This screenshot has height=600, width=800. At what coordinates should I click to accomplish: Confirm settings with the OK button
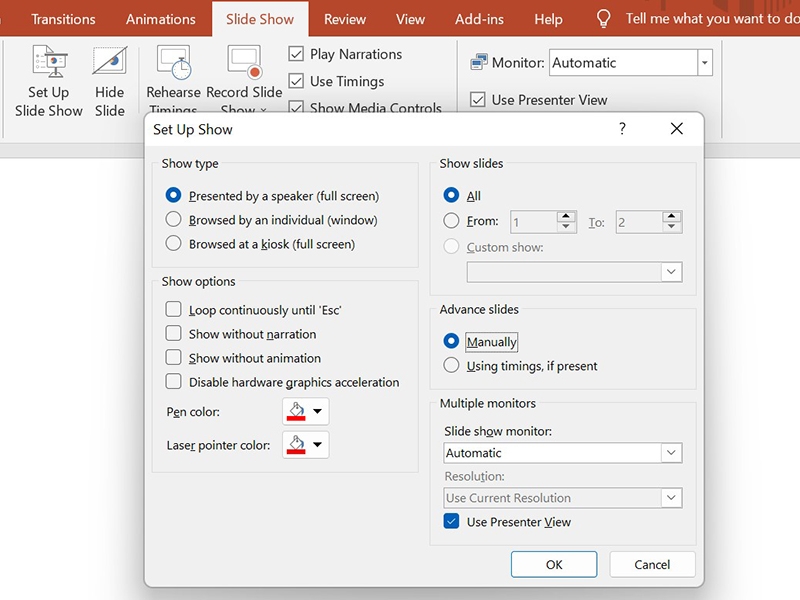tap(554, 564)
